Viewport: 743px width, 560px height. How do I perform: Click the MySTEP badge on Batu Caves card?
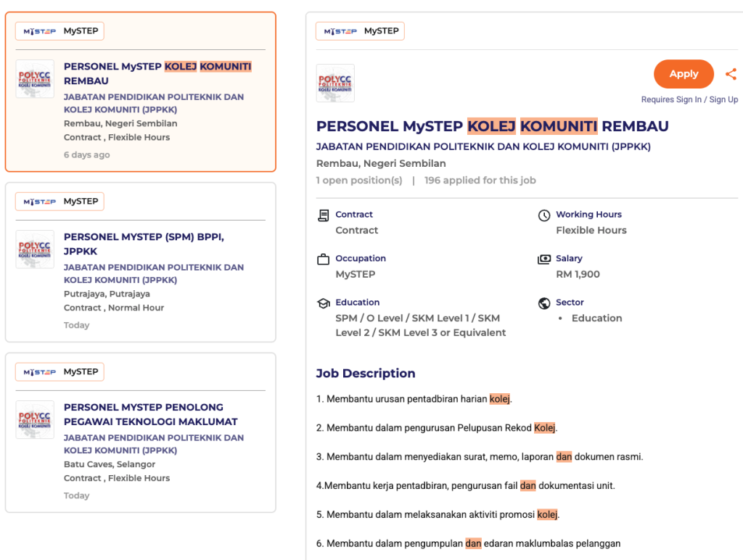pyautogui.click(x=59, y=372)
